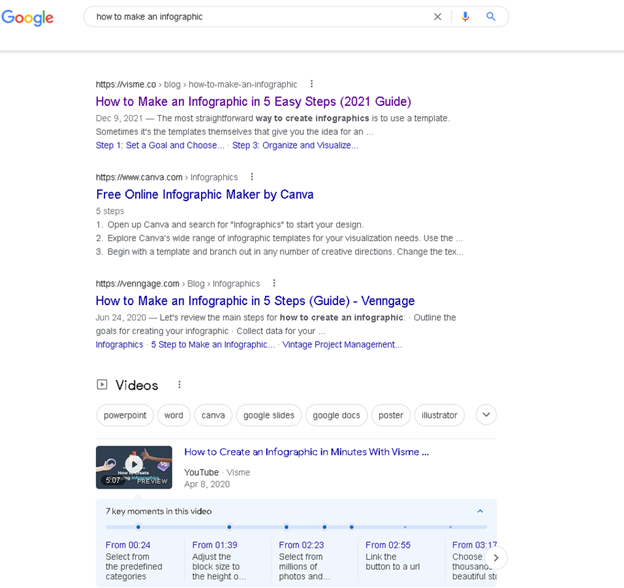Show next key moments with arrow button
The image size is (624, 588).
[x=496, y=558]
